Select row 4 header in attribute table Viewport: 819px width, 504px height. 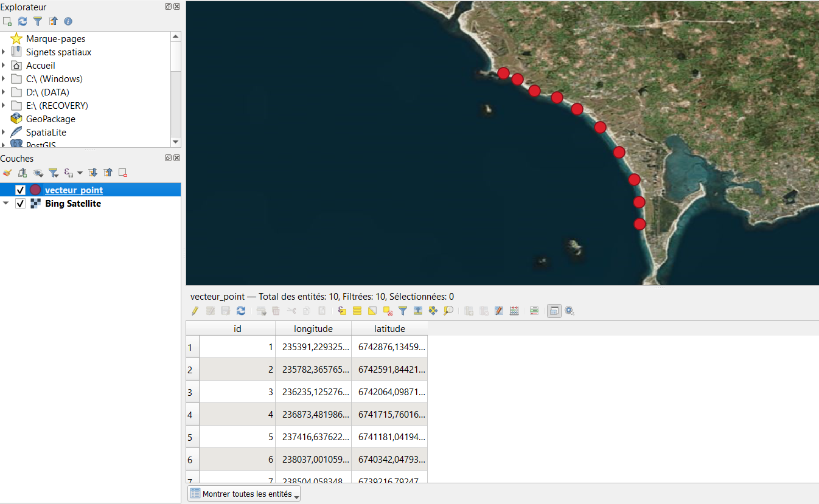193,415
